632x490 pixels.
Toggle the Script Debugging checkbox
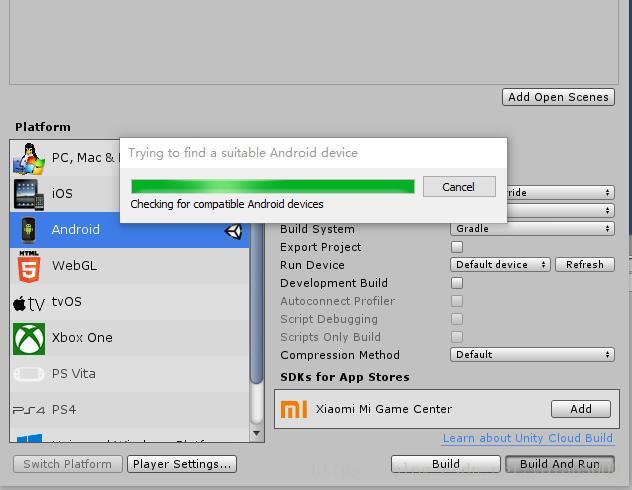click(x=457, y=319)
